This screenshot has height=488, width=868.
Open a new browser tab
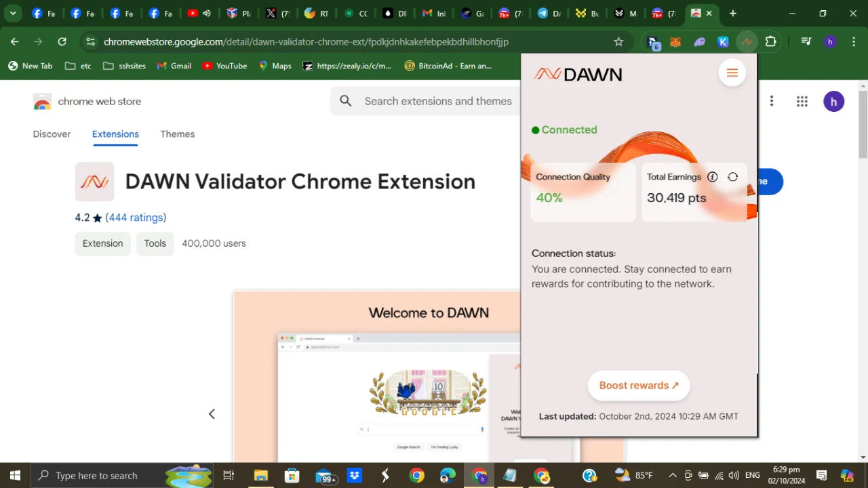coord(732,14)
